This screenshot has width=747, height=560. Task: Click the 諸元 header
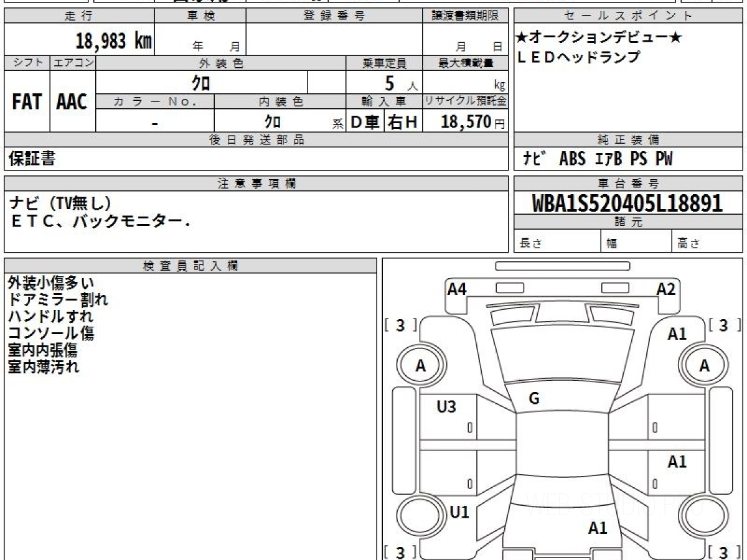tap(629, 222)
